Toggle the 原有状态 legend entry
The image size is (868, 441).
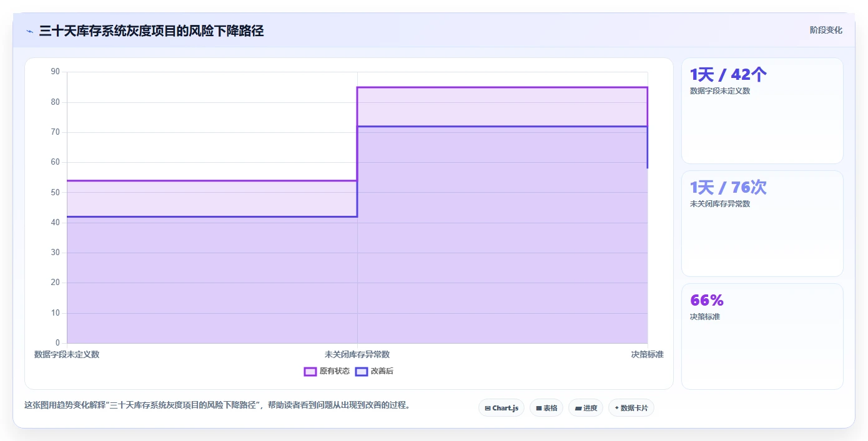(327, 371)
